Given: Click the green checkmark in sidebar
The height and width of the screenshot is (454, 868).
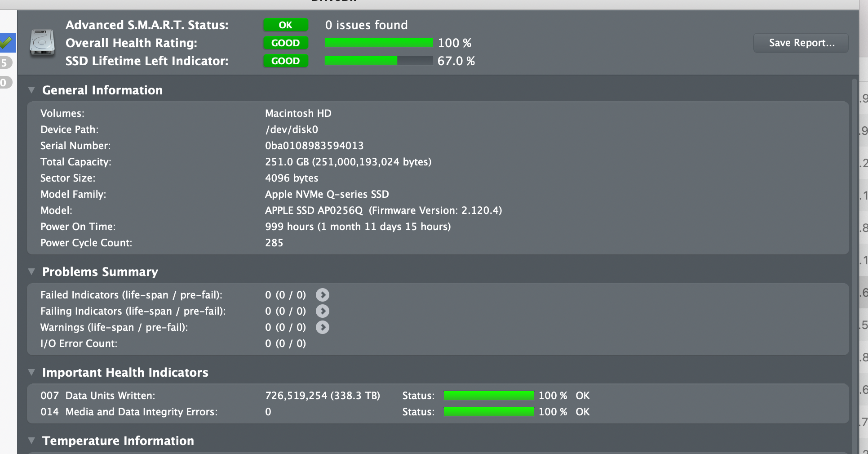Looking at the screenshot, I should pos(6,43).
